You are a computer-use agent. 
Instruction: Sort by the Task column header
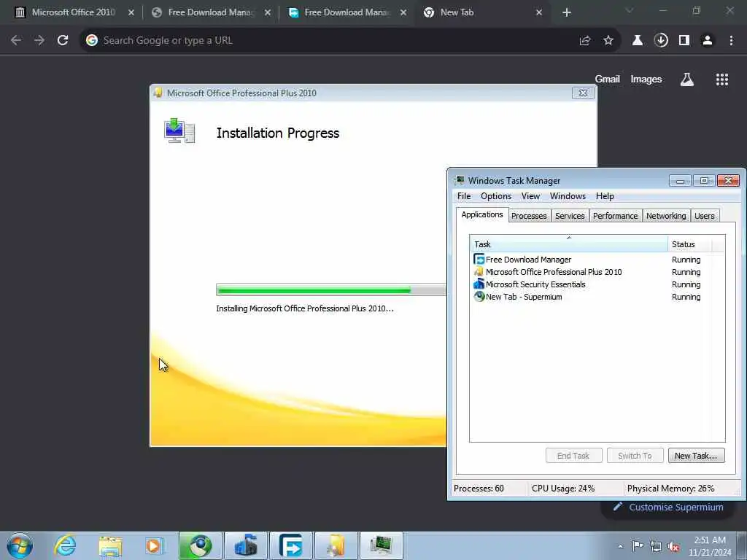coord(569,244)
